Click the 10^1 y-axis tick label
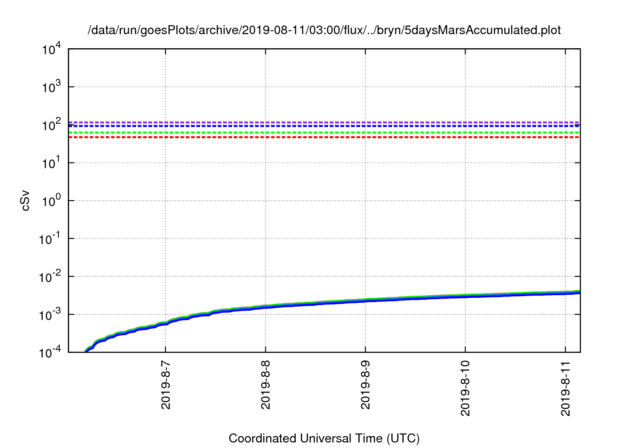This screenshot has width=640, height=448. (x=52, y=163)
